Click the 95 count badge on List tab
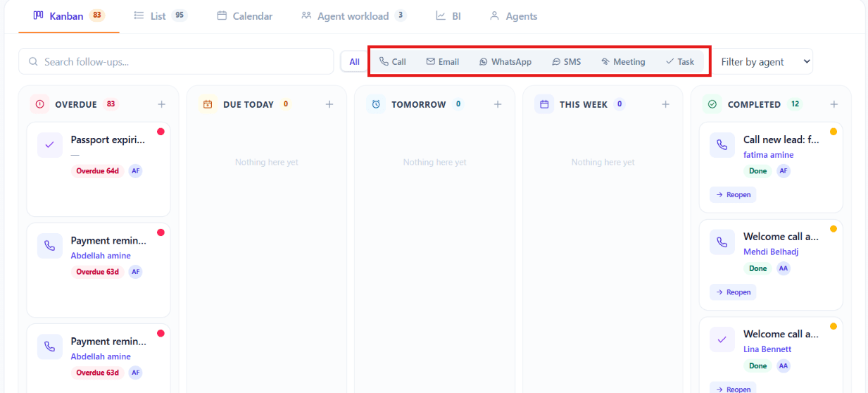This screenshot has height=393, width=868. 180,15
